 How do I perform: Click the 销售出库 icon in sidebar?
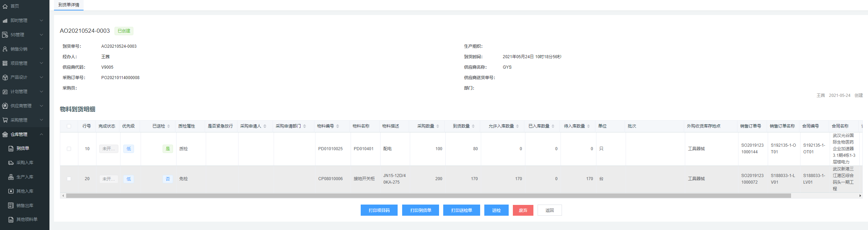click(11, 206)
